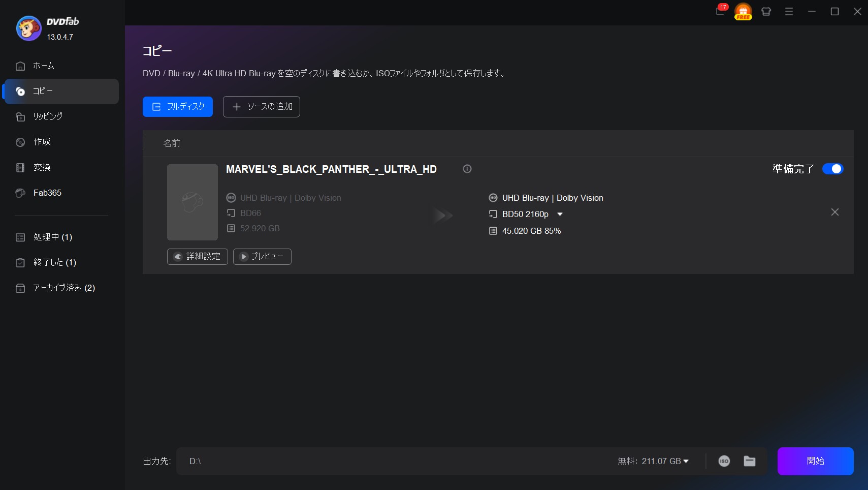Screen dimensions: 868x490
Task: Minimize the DVDFab window
Action: click(x=812, y=11)
